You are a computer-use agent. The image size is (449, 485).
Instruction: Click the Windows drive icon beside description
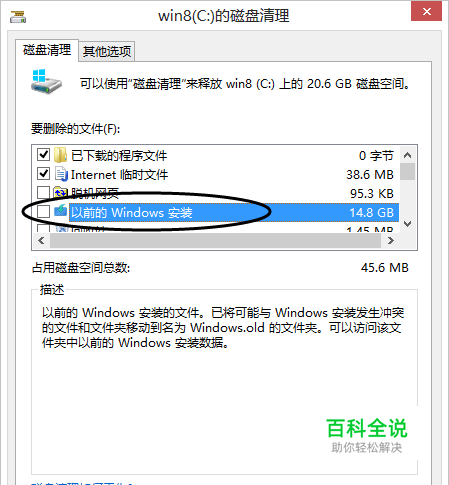point(47,81)
